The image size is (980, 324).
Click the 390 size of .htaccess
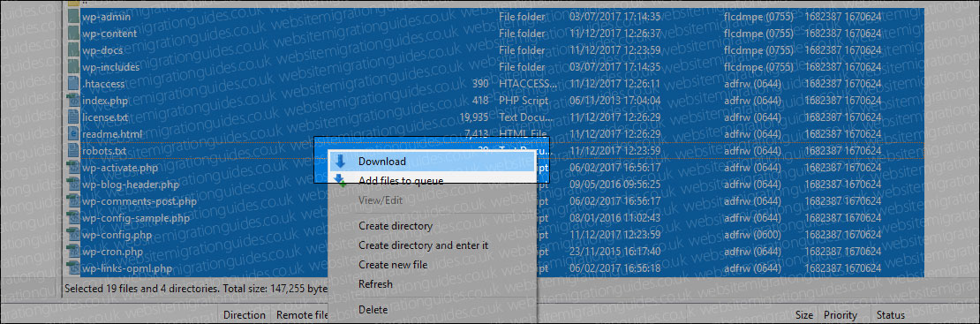tap(480, 83)
